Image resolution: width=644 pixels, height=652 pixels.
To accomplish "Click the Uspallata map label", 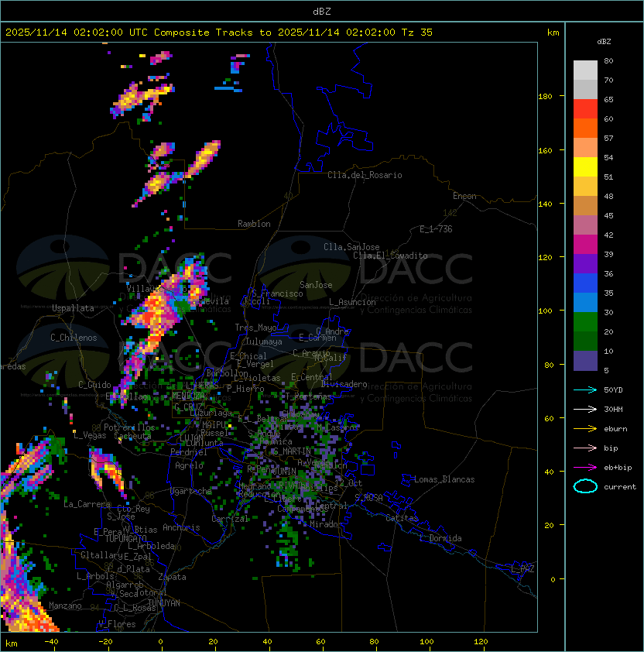I will (x=73, y=308).
